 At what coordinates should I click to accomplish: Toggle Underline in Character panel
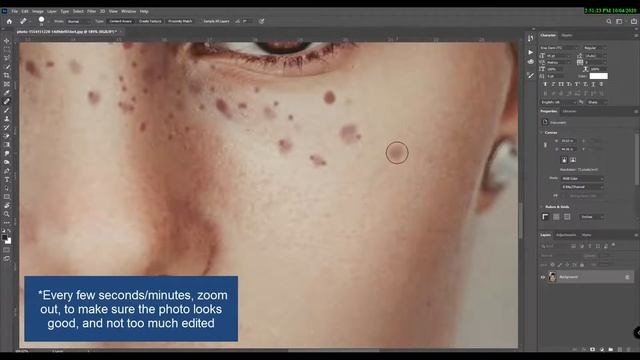point(593,84)
